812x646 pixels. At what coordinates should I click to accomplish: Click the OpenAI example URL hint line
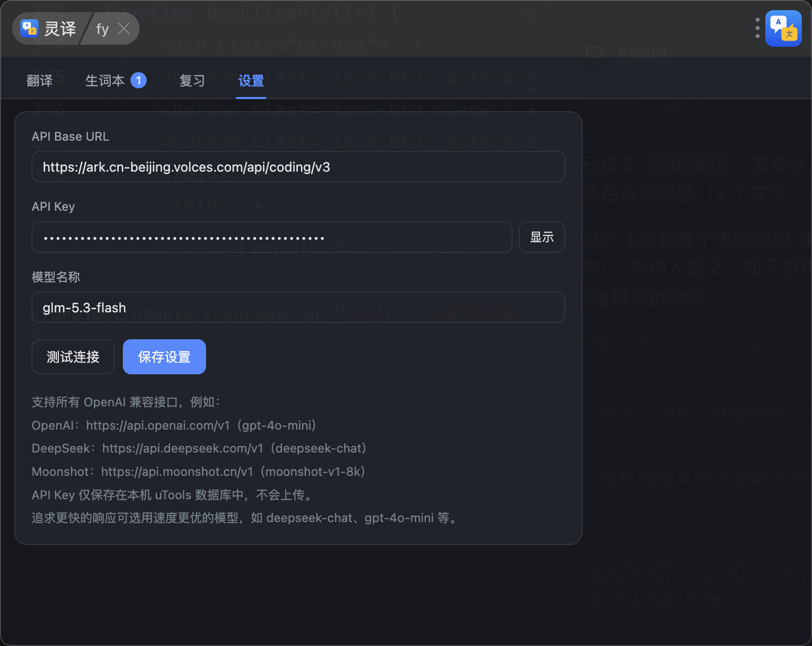[174, 425]
